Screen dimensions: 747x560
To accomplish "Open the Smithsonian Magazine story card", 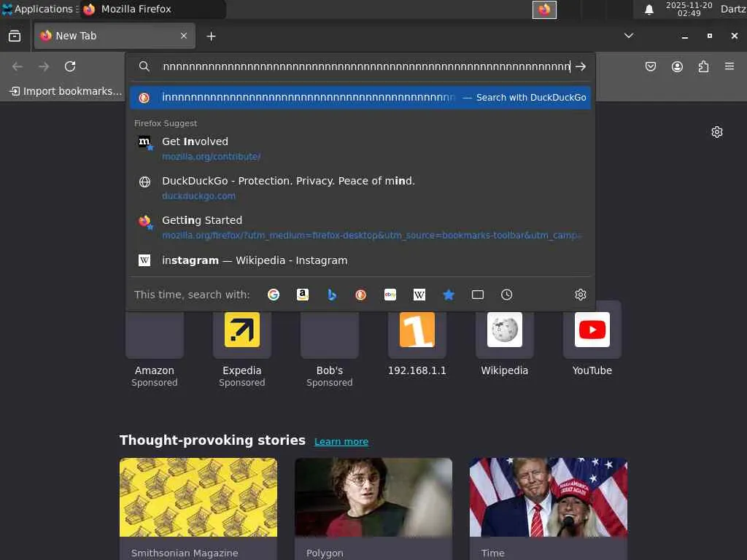I will click(198, 508).
